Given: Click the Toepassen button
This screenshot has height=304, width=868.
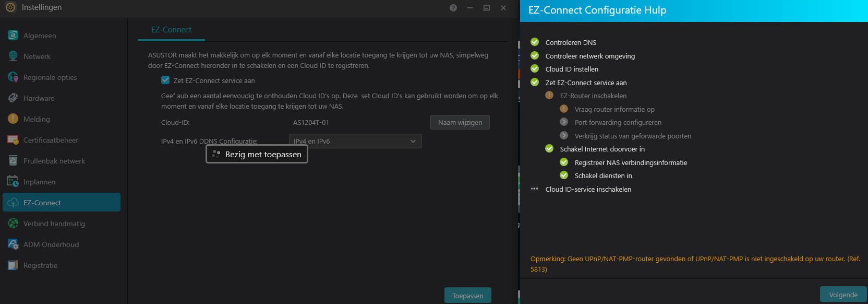Looking at the screenshot, I should [468, 296].
